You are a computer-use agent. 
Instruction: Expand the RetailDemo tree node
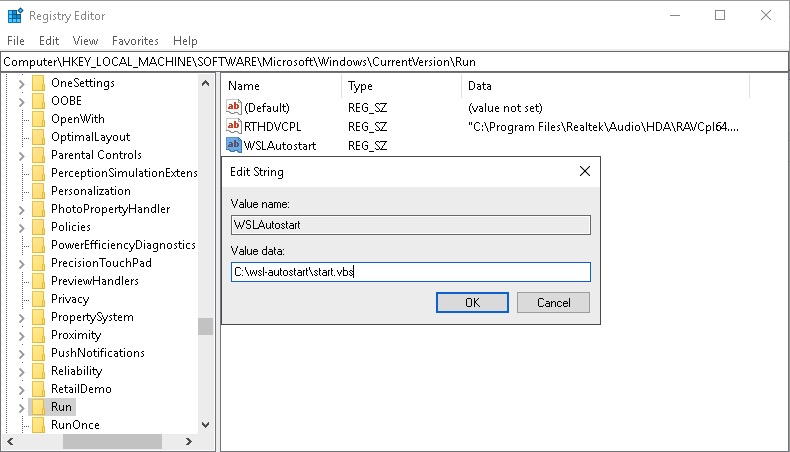pyautogui.click(x=21, y=390)
